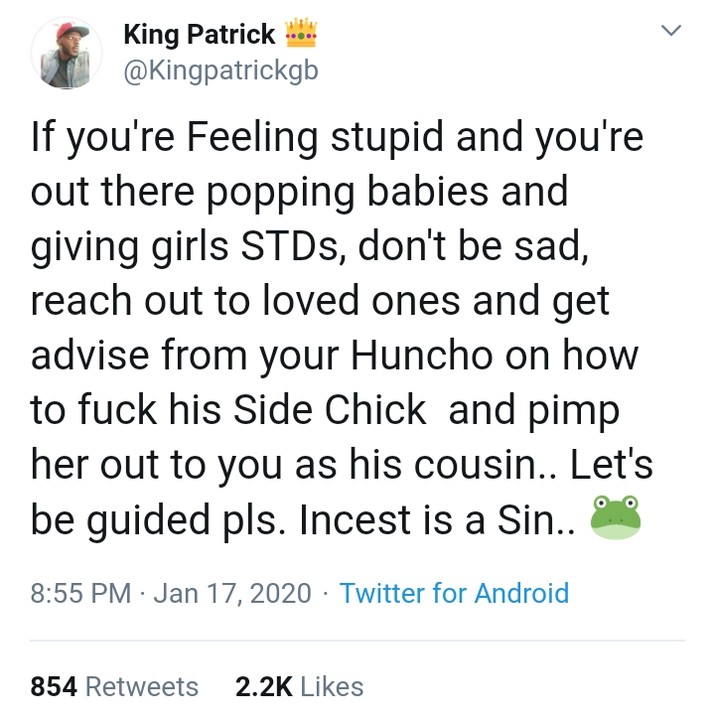Click the frog emoji ending the tweet
Viewport: 715px width, 720px height.
(x=615, y=518)
